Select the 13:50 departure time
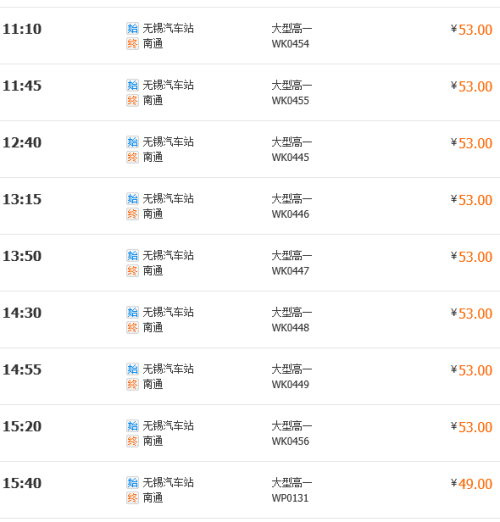This screenshot has height=522, width=500. click(x=22, y=256)
